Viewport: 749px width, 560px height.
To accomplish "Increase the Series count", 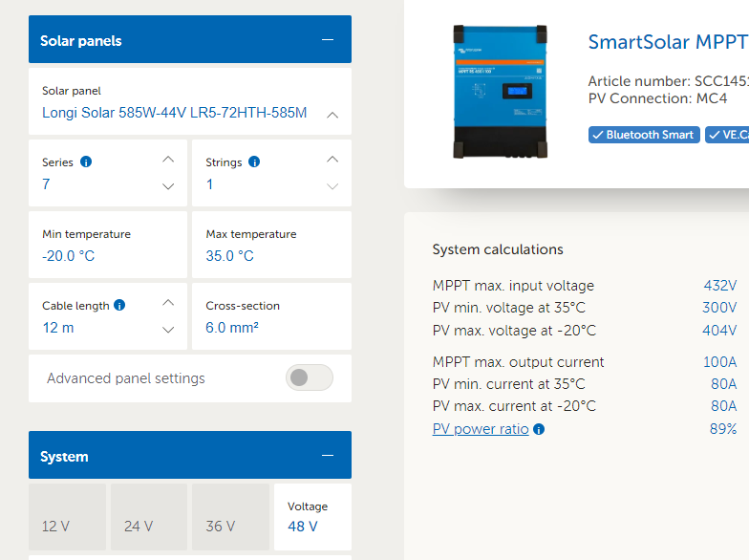I will tap(168, 159).
